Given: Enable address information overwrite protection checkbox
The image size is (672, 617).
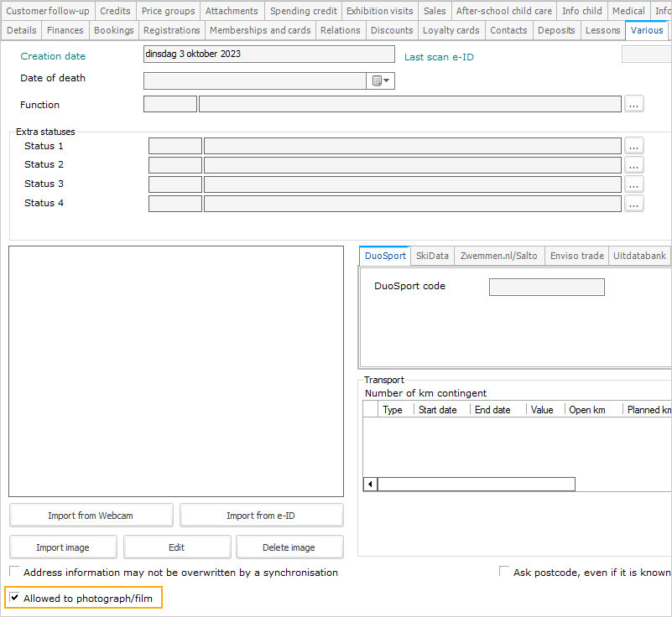Looking at the screenshot, I should tap(15, 573).
